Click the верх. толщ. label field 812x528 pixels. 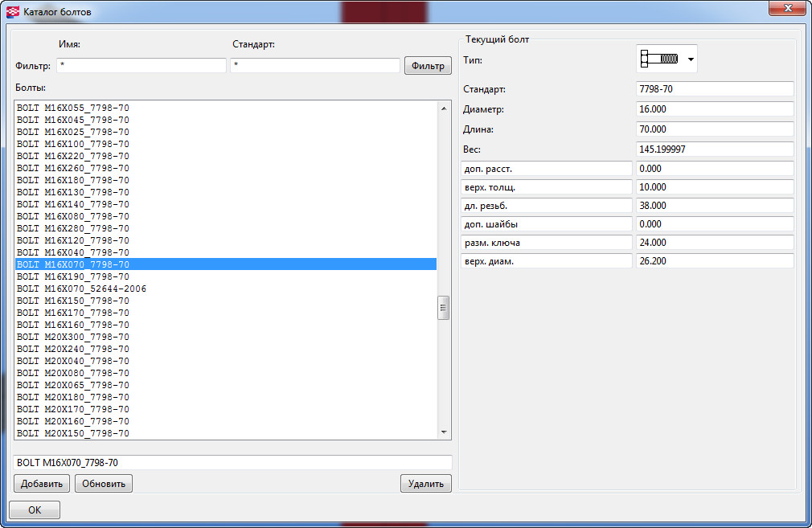[x=547, y=187]
